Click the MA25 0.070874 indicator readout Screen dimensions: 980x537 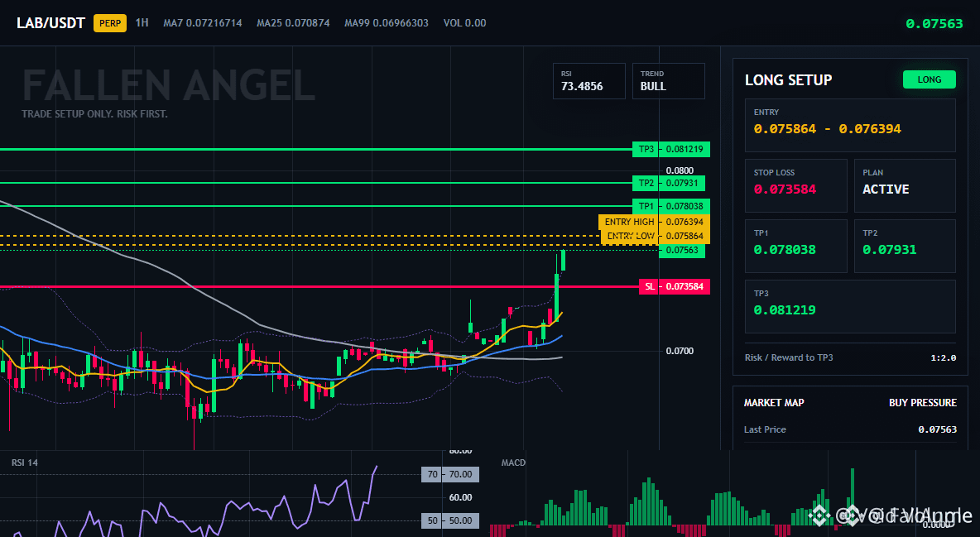(293, 23)
